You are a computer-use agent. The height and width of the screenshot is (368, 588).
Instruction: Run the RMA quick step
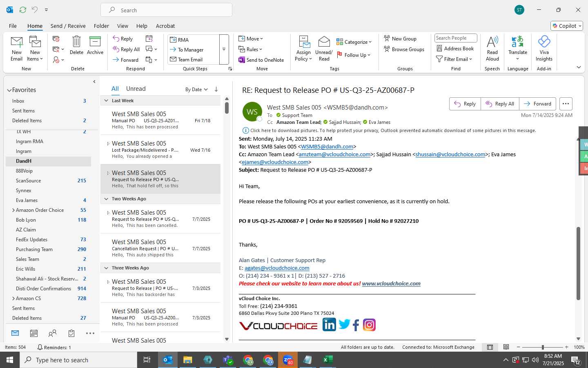[194, 40]
